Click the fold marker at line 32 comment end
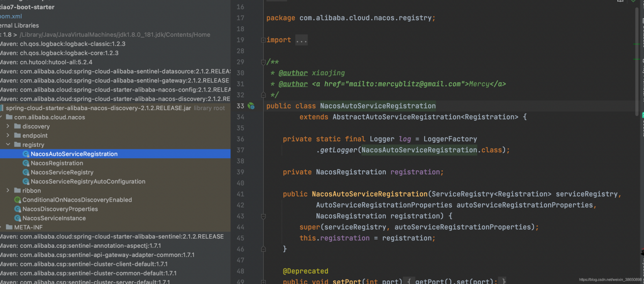This screenshot has width=644, height=284. pyautogui.click(x=263, y=95)
